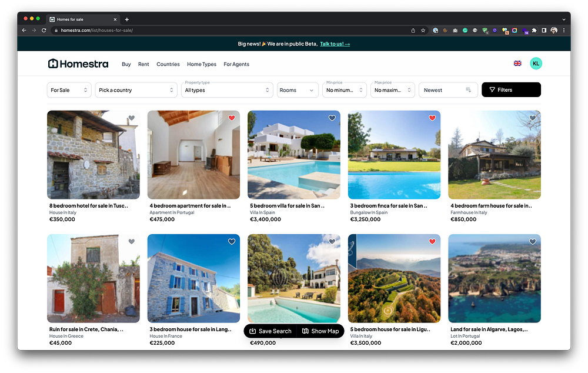The image size is (588, 373).
Task: Unfavorite the 5 bedroom house in Liguria
Action: (432, 242)
